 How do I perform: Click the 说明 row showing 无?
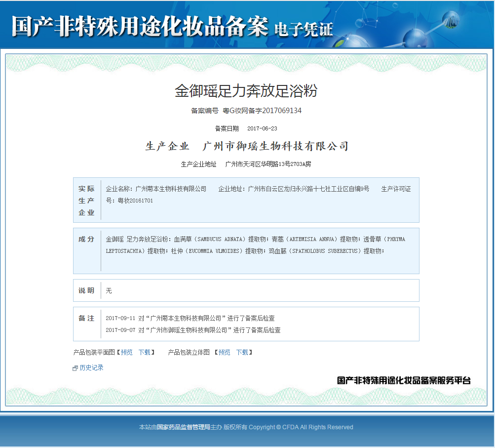[109, 290]
